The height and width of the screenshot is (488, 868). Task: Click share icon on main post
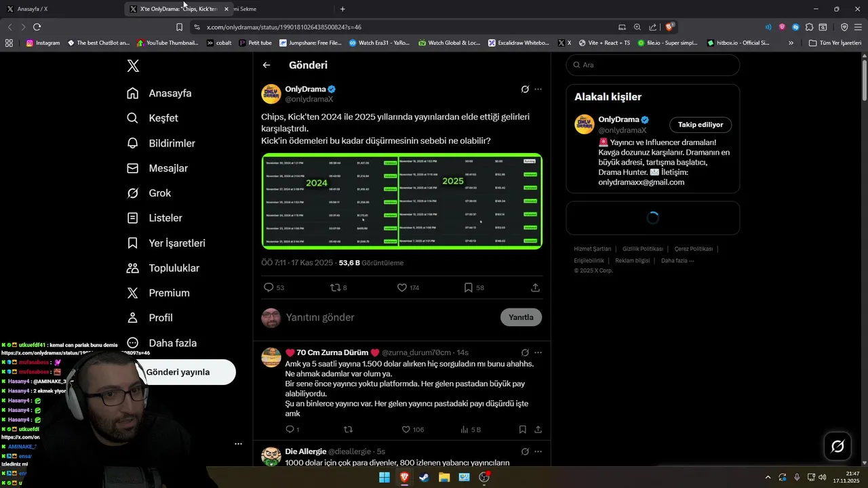tap(535, 287)
